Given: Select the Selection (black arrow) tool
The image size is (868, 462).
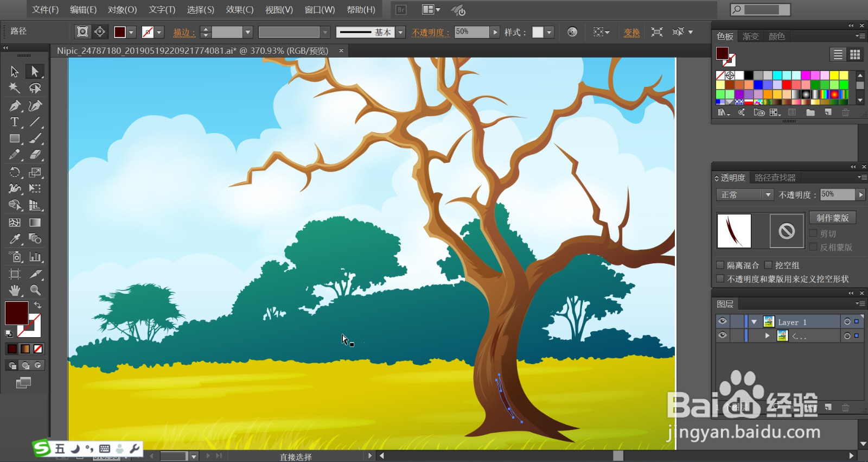Looking at the screenshot, I should 15,71.
